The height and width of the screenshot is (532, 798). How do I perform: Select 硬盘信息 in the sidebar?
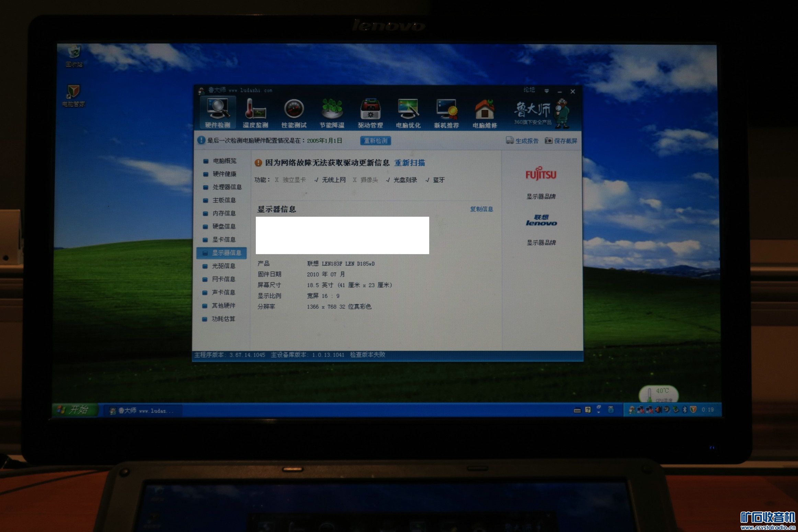point(220,226)
